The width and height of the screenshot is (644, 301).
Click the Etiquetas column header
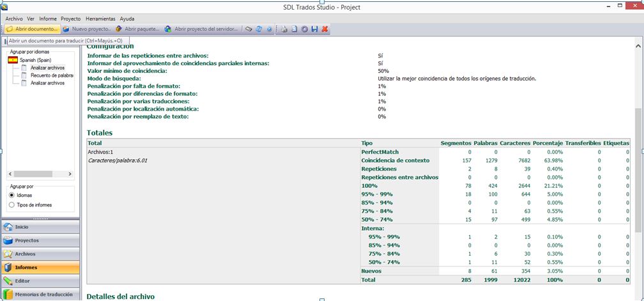tap(616, 143)
